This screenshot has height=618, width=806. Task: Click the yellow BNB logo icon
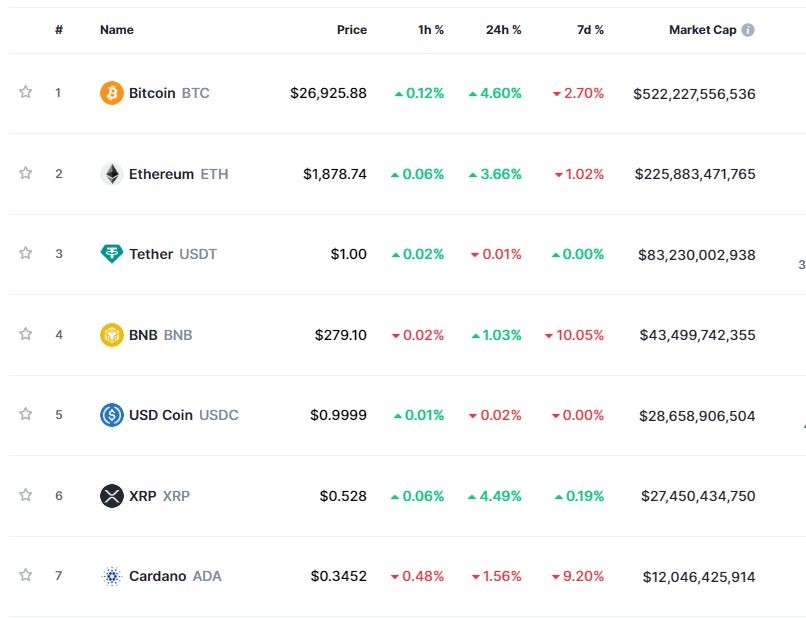click(x=112, y=335)
